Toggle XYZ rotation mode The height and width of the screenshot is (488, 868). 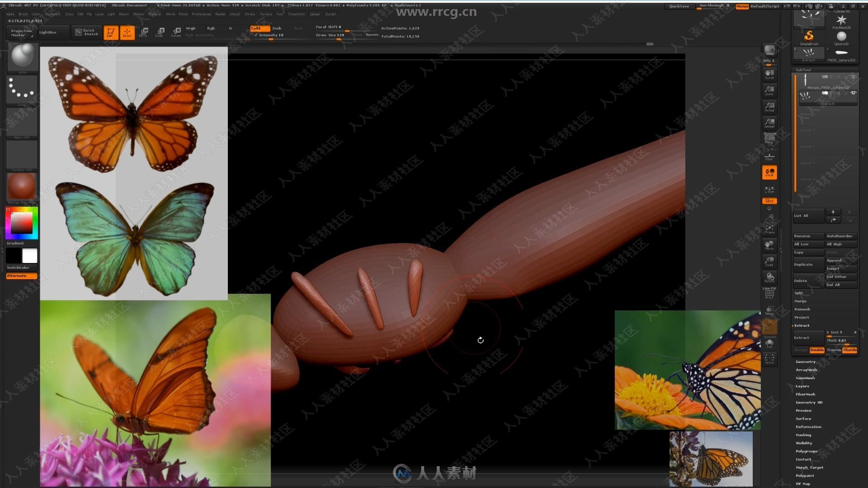[769, 201]
